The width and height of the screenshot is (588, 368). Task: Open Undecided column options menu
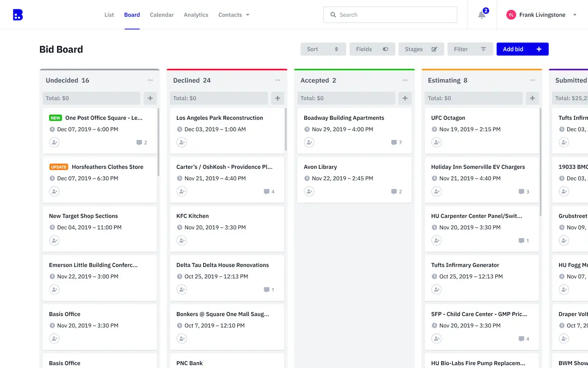click(150, 80)
